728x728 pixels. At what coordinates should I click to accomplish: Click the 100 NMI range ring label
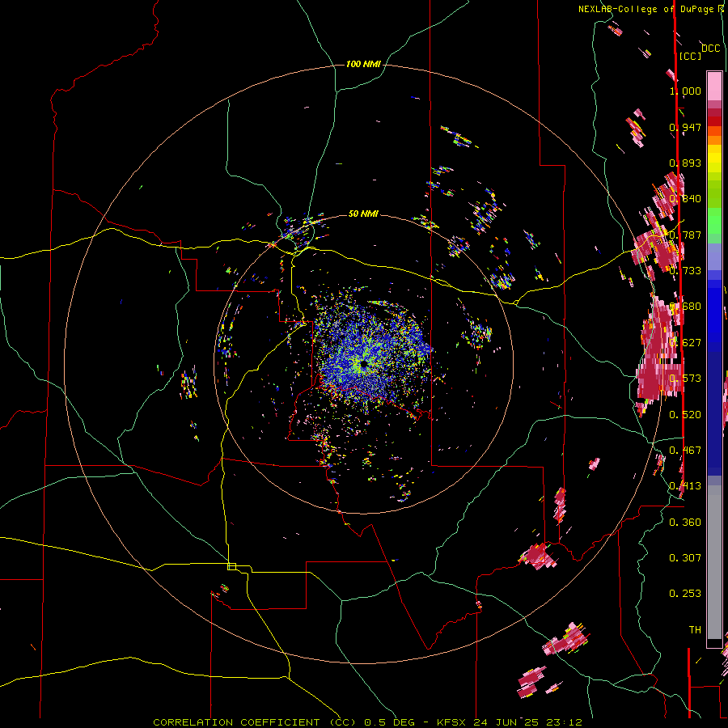363,64
